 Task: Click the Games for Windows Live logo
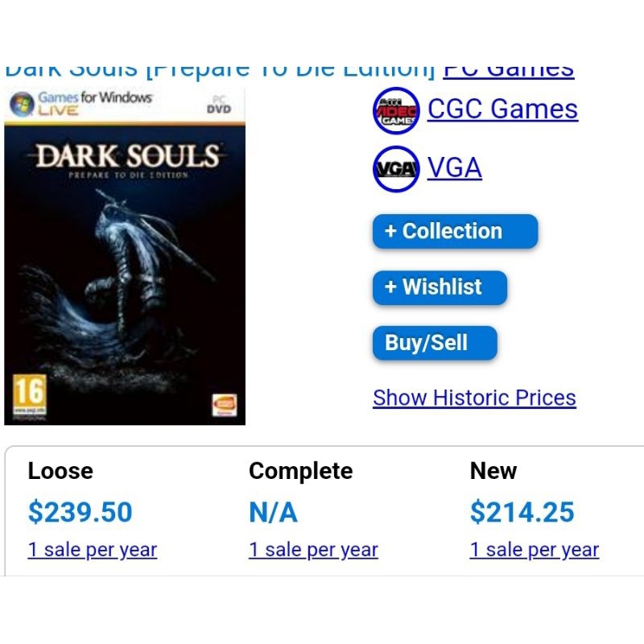coord(79,104)
